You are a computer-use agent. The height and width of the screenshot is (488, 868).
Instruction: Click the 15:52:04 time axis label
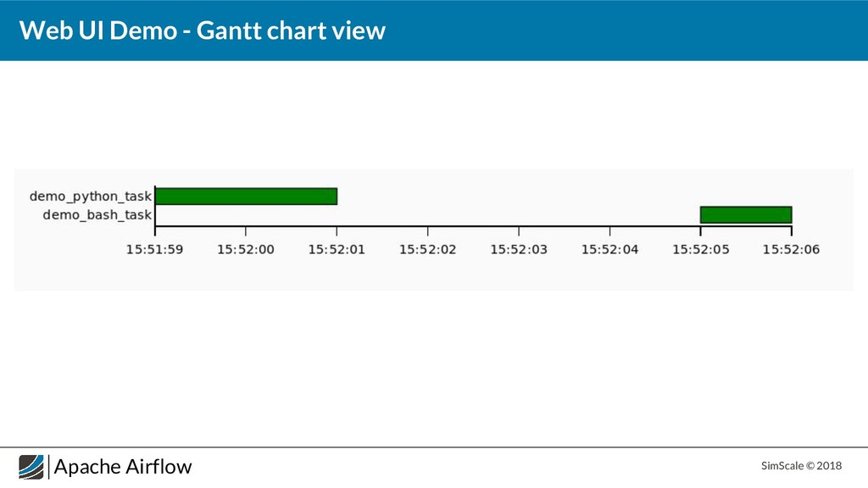[609, 250]
